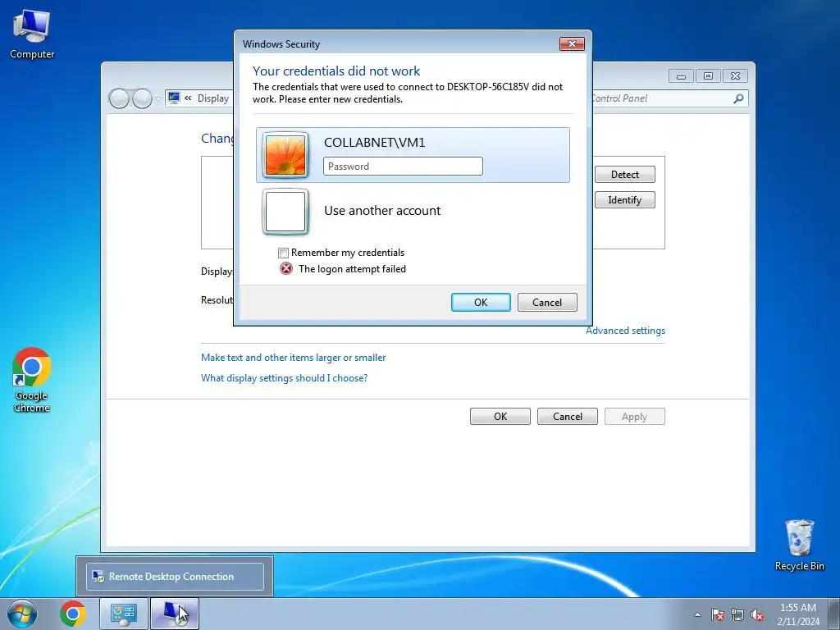
Task: Open the recent pages dropdown arrow
Action: [158, 99]
